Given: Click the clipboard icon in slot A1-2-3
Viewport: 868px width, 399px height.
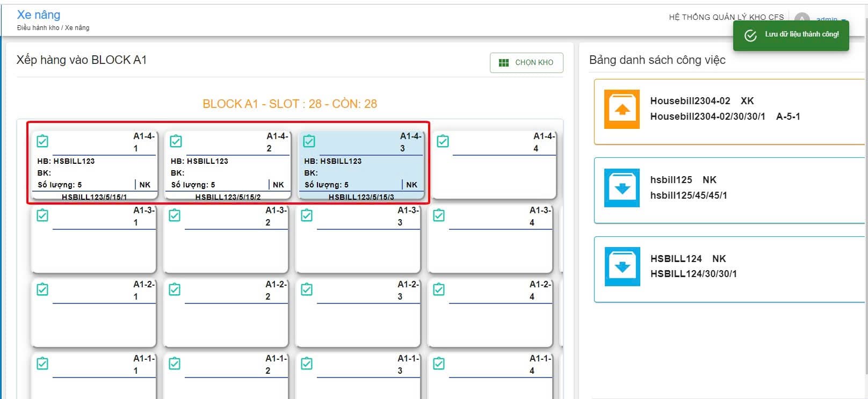Looking at the screenshot, I should [307, 289].
